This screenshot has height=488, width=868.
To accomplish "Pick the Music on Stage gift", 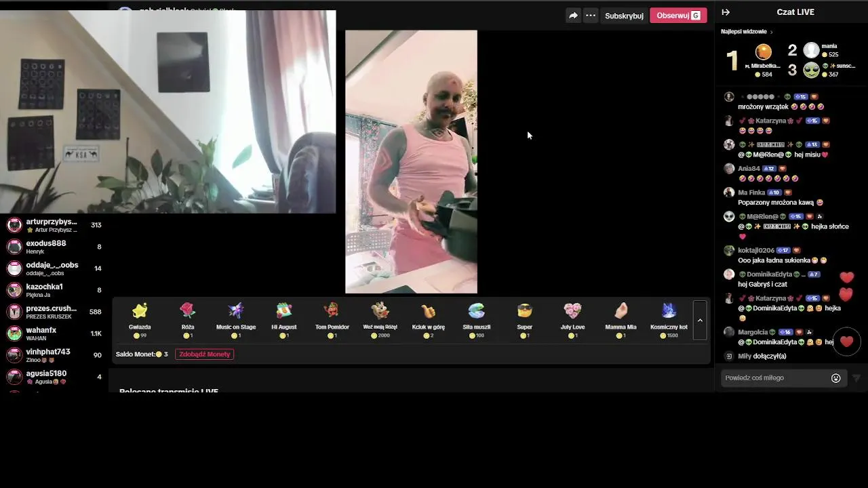I will 236,320.
